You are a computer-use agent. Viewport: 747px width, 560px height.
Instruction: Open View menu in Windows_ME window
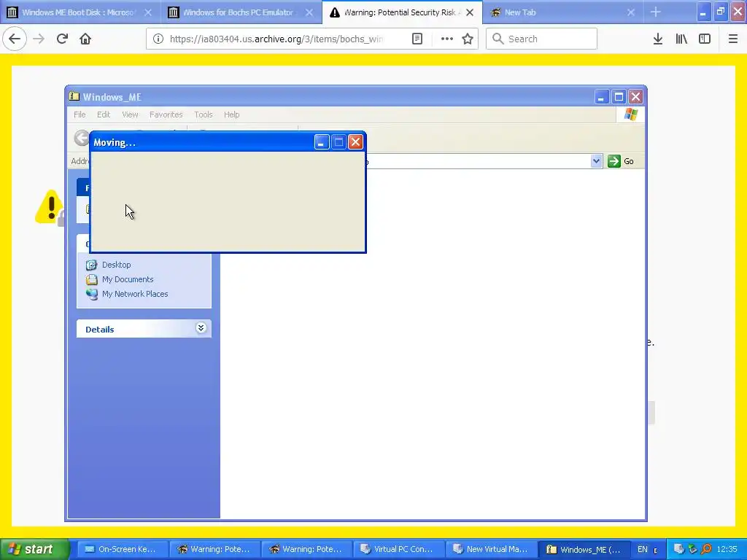pyautogui.click(x=130, y=114)
